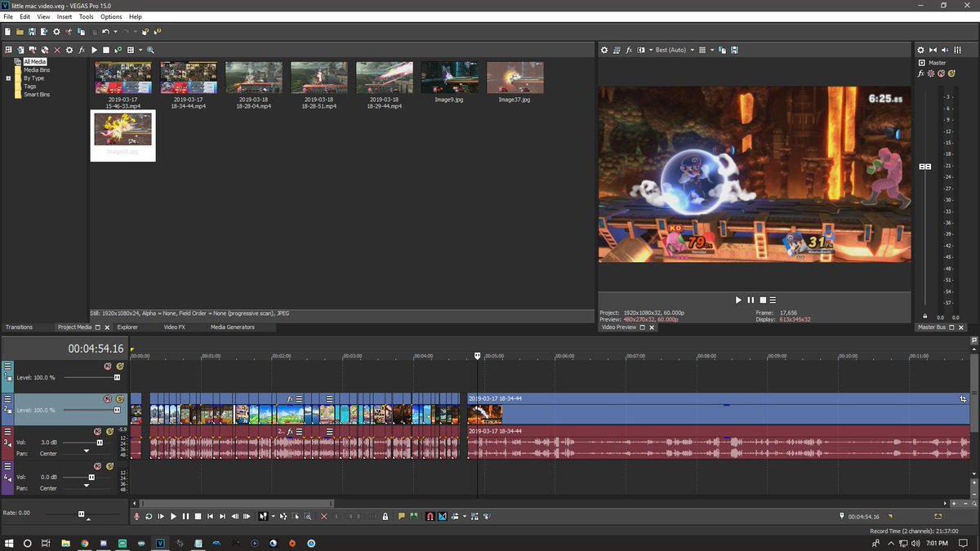The width and height of the screenshot is (980, 551).
Task: Open the automation settings dropdown arrow on the timeline toolbar
Action: pyautogui.click(x=465, y=517)
